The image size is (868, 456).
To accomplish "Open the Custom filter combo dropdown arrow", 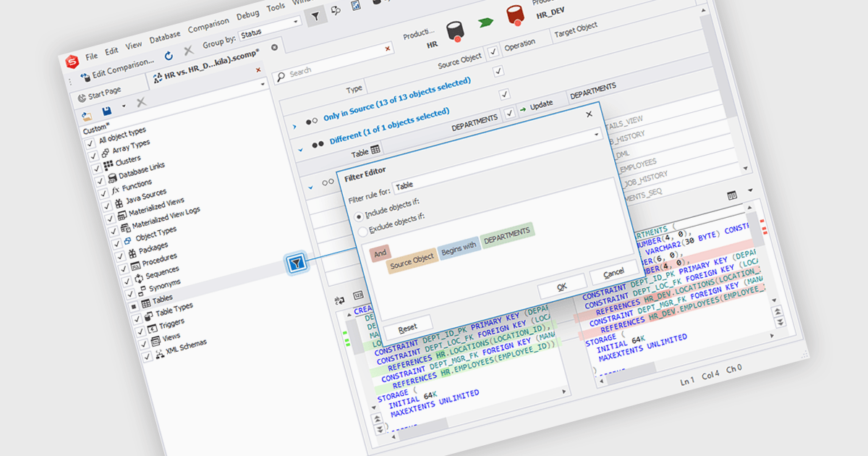I will [x=262, y=85].
